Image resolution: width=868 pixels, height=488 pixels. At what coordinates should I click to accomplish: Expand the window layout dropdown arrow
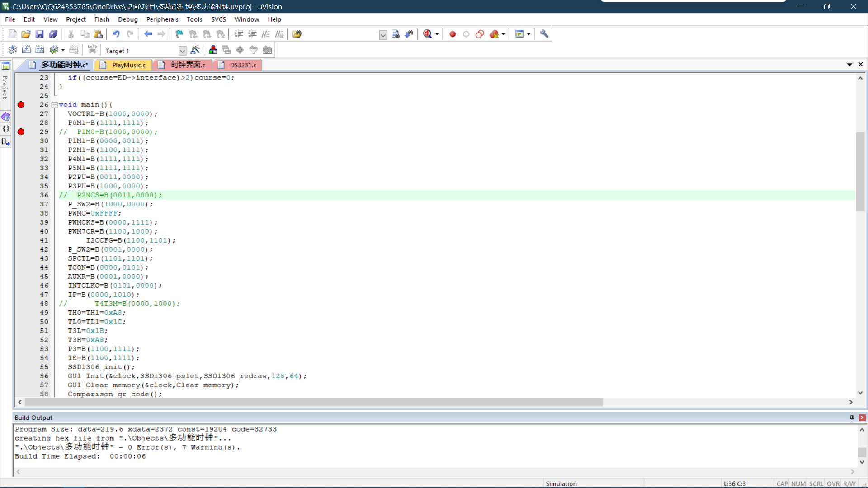click(x=528, y=34)
